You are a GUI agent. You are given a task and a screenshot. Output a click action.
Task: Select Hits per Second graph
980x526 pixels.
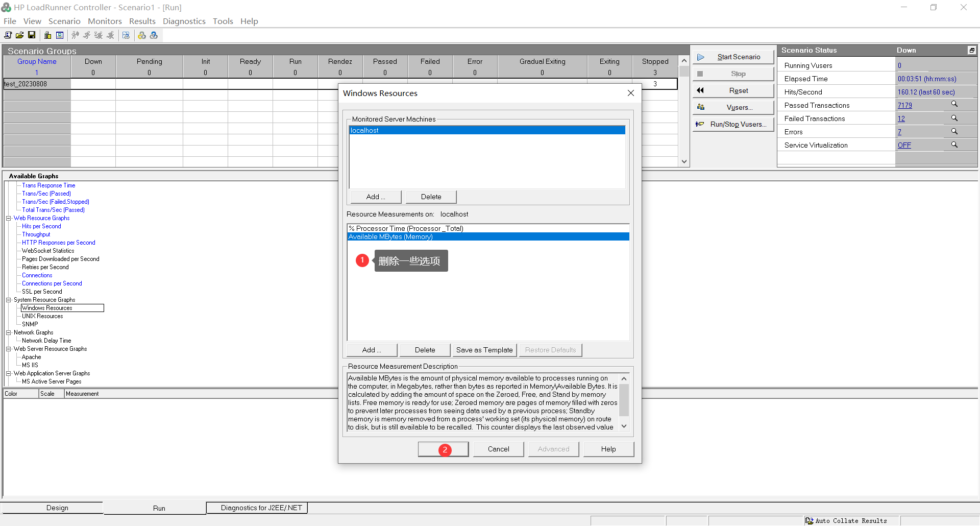(41, 226)
